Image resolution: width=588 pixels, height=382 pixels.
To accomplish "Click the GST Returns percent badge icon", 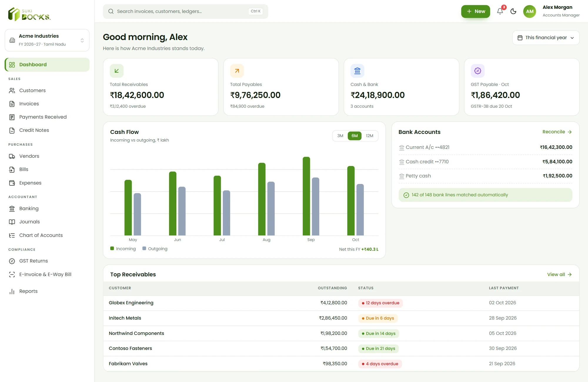I will 12,261.
